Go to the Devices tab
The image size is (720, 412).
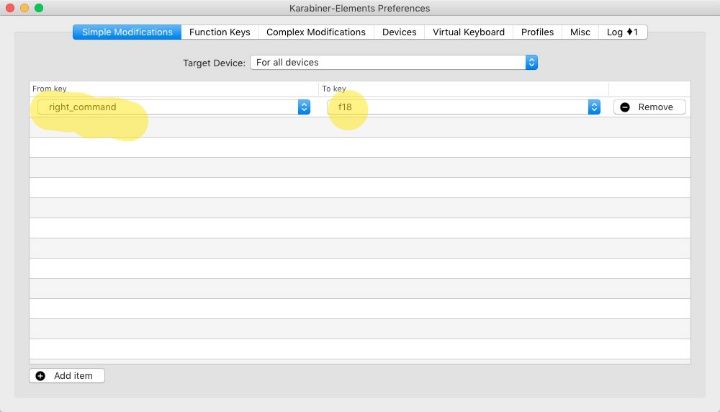pyautogui.click(x=399, y=32)
